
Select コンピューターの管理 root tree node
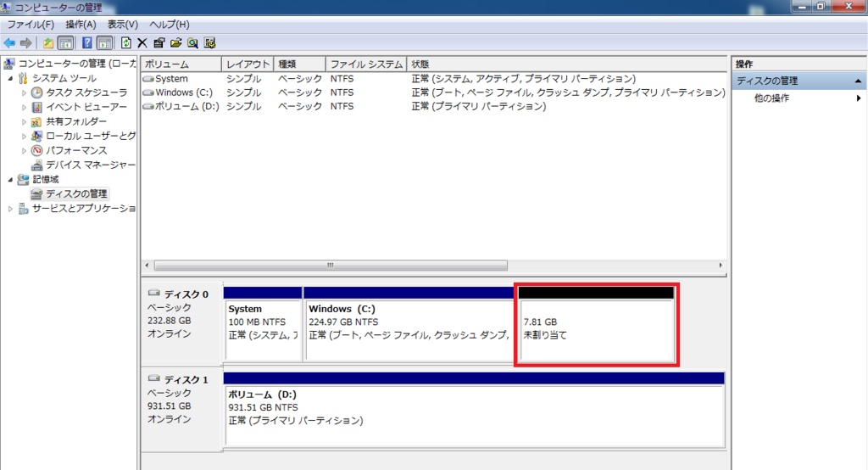pos(77,64)
